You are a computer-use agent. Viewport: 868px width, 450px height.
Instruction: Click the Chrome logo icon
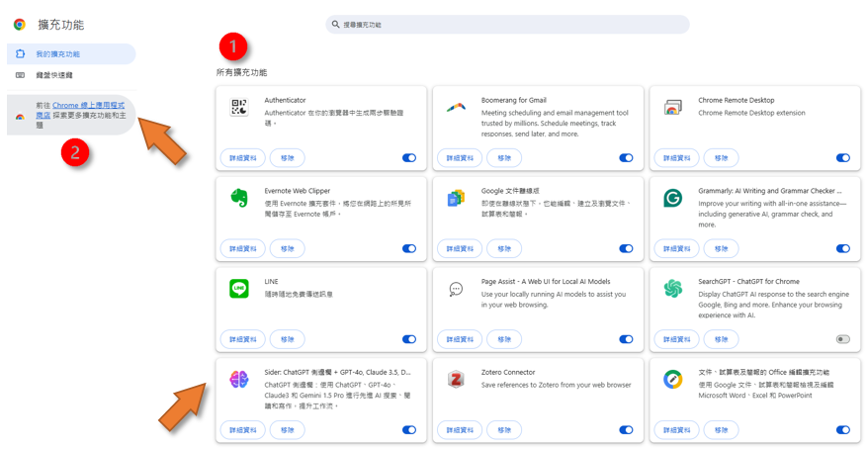click(20, 25)
